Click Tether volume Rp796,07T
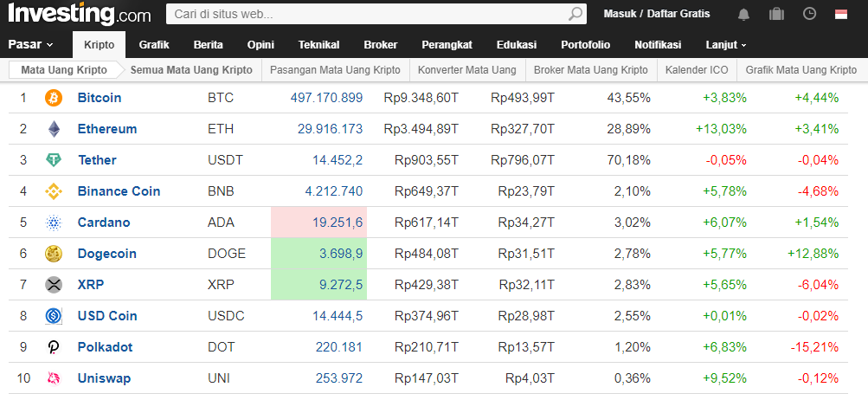Image resolution: width=868 pixels, height=400 pixels. 523,160
